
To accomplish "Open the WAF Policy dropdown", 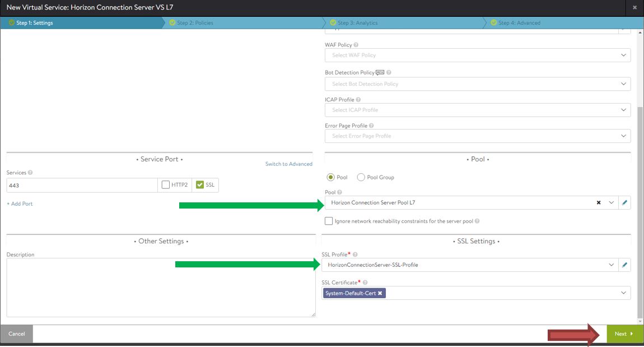I will [478, 55].
